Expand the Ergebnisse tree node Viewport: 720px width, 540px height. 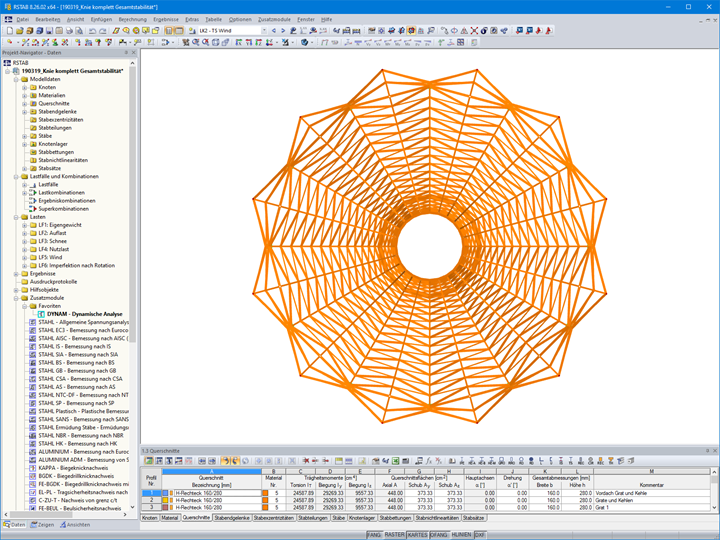click(x=16, y=274)
